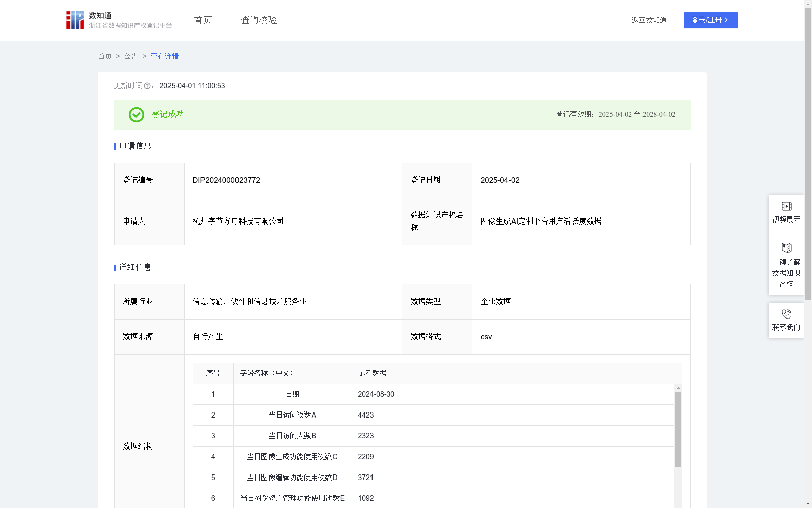Go to 首页 in top navigation

point(203,20)
